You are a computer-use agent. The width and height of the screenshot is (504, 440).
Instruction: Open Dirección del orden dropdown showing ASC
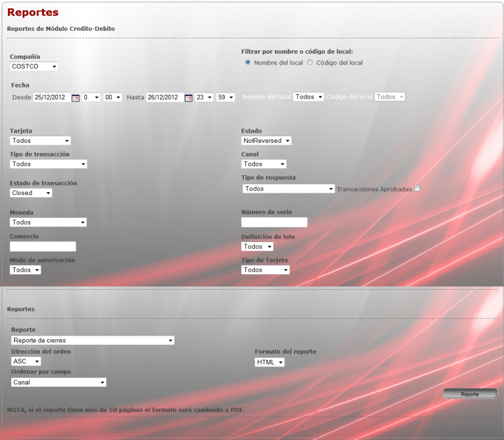pyautogui.click(x=26, y=362)
